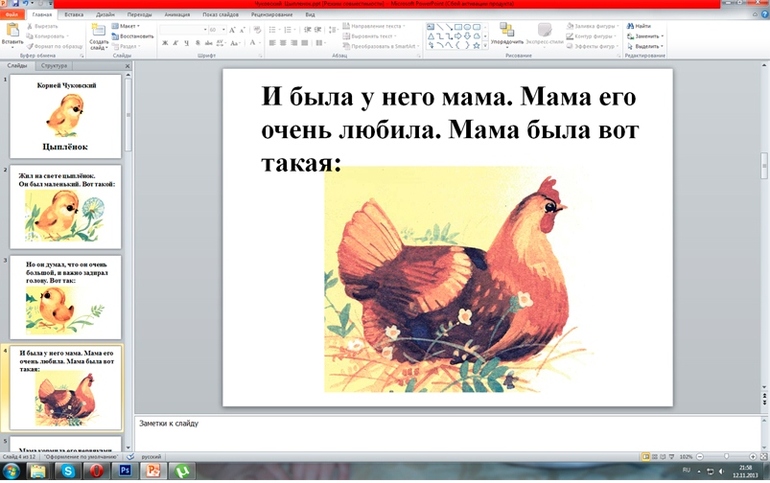This screenshot has height=483, width=770.
Task: Click the font color A button
Action: click(x=252, y=43)
